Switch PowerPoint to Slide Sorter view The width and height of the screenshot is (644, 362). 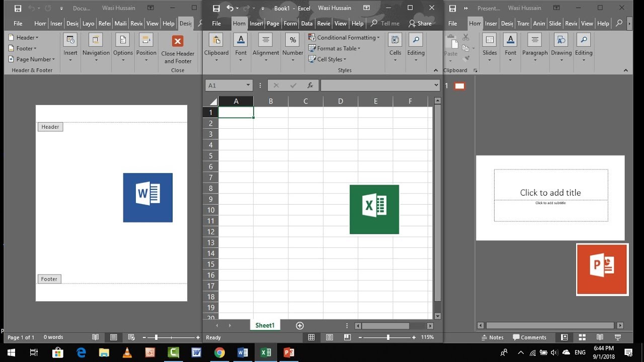click(582, 337)
